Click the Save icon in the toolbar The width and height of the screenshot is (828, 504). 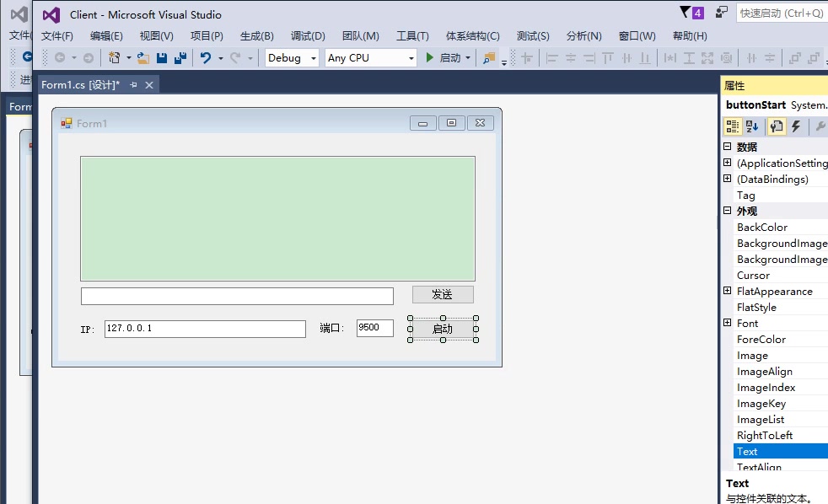pyautogui.click(x=160, y=57)
